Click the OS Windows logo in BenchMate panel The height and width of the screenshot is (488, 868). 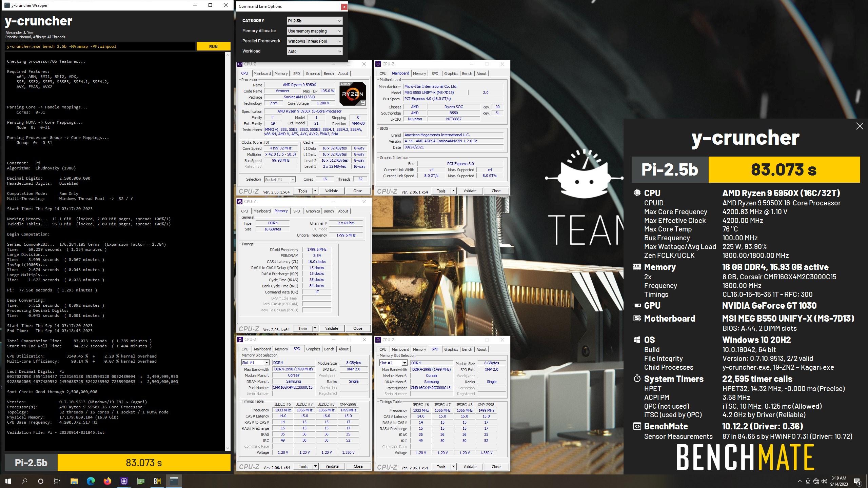click(637, 340)
